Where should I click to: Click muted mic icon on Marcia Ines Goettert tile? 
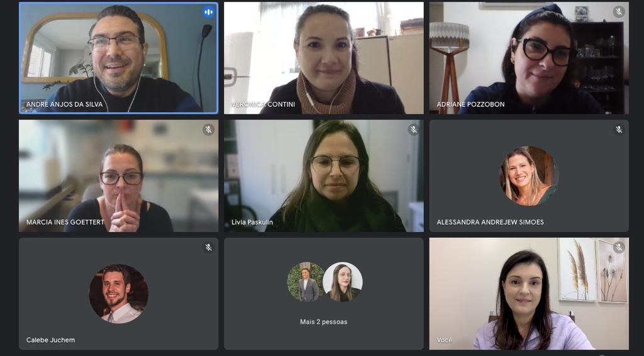(x=209, y=130)
